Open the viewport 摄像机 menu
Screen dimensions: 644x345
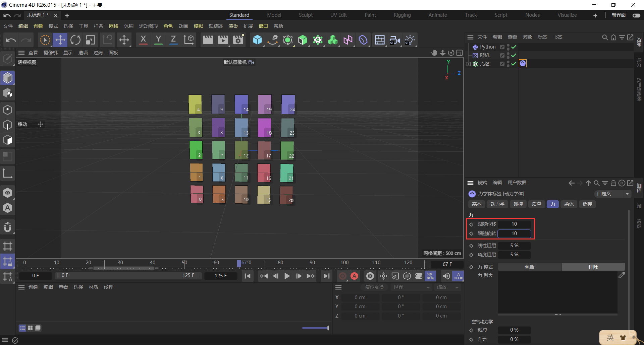coord(51,53)
